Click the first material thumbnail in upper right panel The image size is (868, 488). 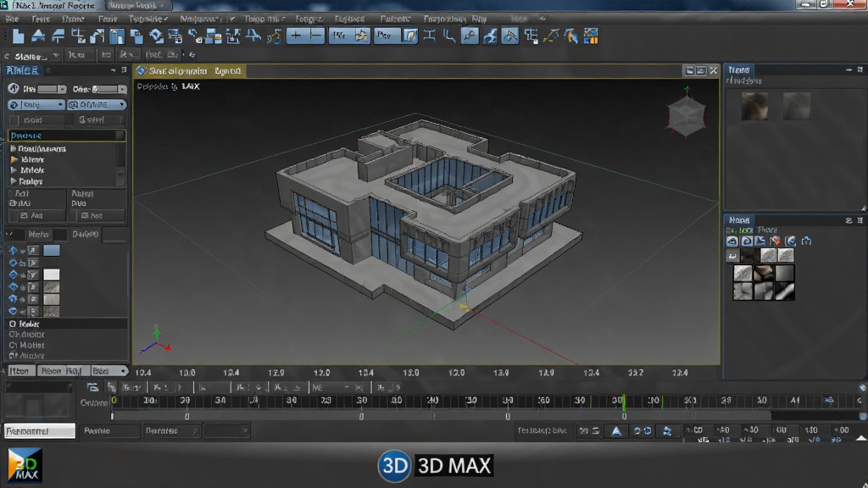[754, 107]
